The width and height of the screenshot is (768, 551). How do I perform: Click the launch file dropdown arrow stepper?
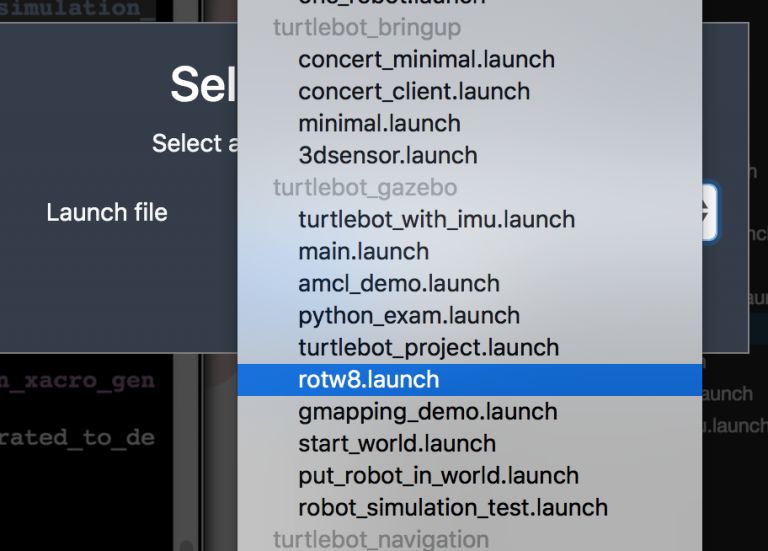(709, 212)
